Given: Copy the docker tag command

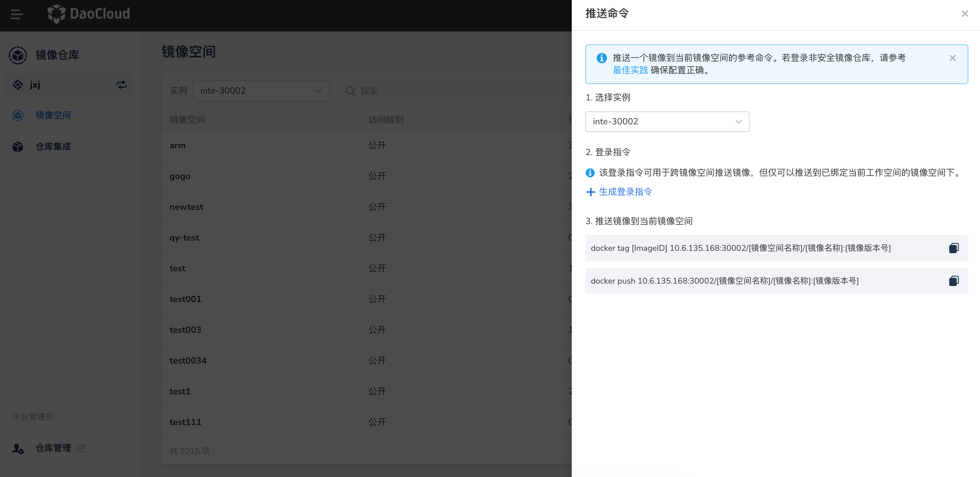Looking at the screenshot, I should pos(954,248).
